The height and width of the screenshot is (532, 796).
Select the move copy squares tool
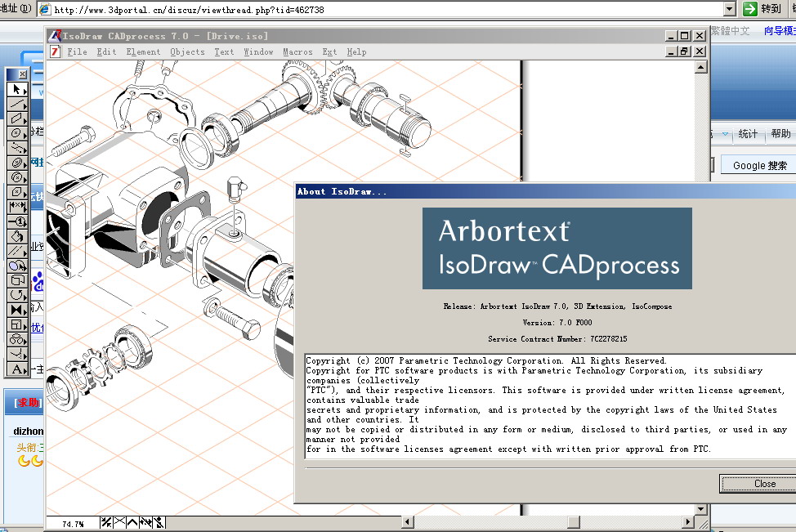16,281
